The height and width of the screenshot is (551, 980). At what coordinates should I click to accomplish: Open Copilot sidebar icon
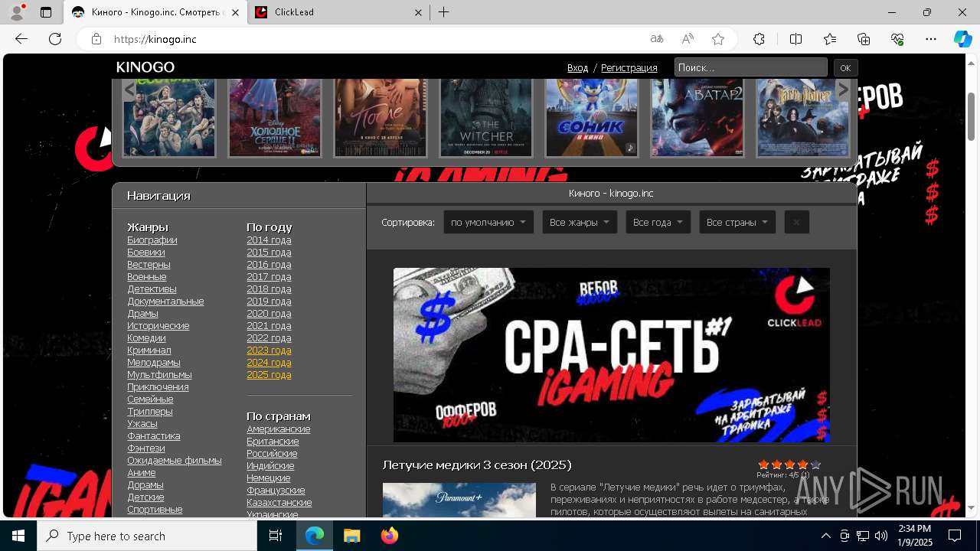pos(962,39)
